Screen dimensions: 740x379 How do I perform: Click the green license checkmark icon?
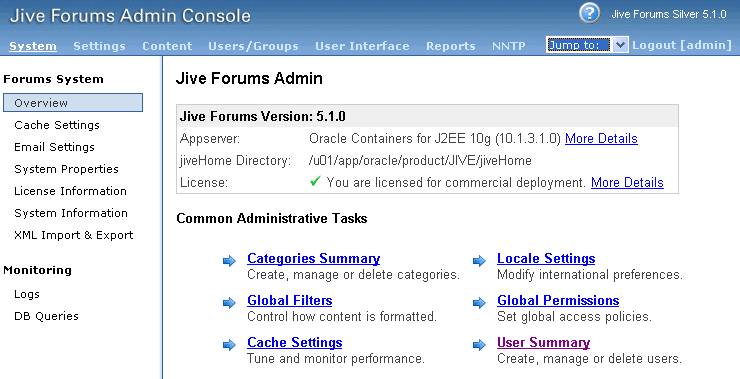[x=316, y=181]
